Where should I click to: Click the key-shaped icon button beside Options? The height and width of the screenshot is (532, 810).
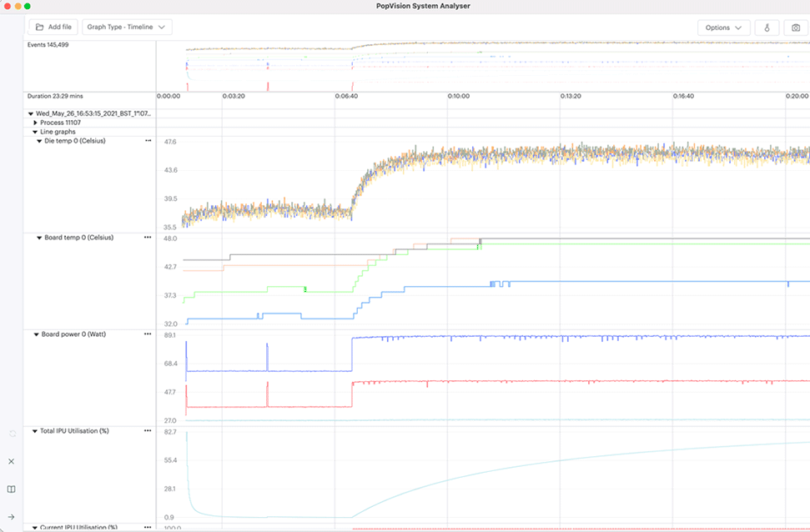(767, 28)
